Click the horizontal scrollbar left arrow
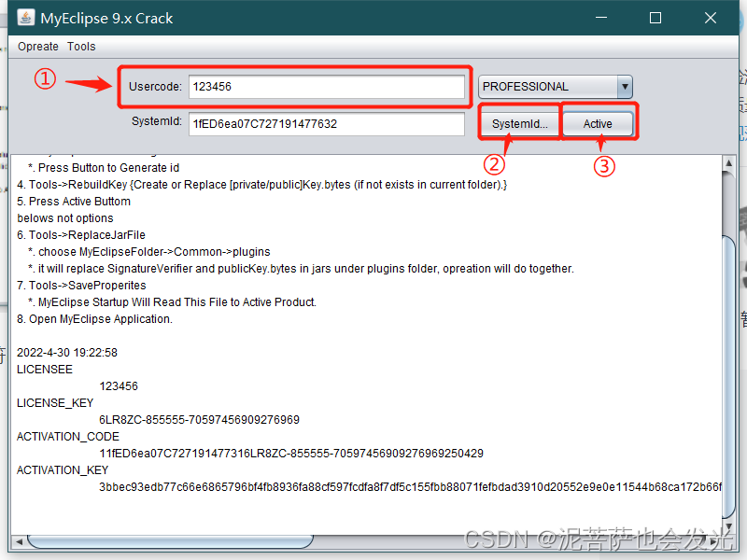Viewport: 747px width, 560px height. click(19, 541)
